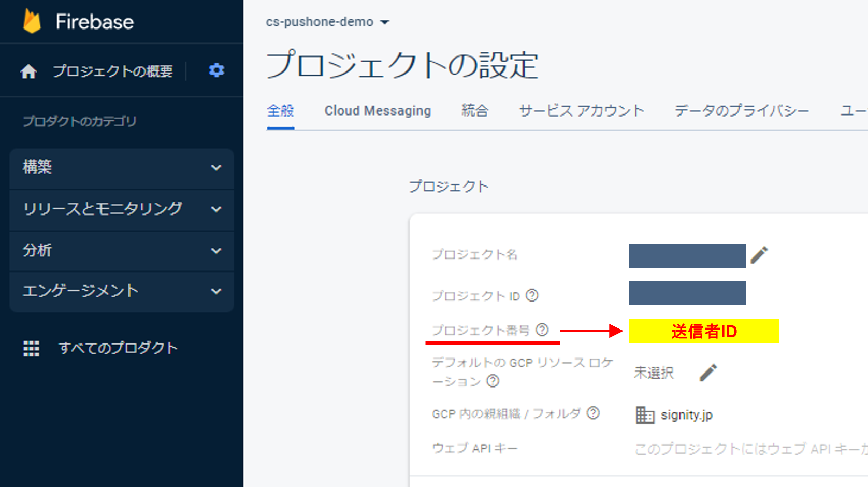868x487 pixels.
Task: Click help icon next to プロジェクト ID
Action: tap(532, 295)
